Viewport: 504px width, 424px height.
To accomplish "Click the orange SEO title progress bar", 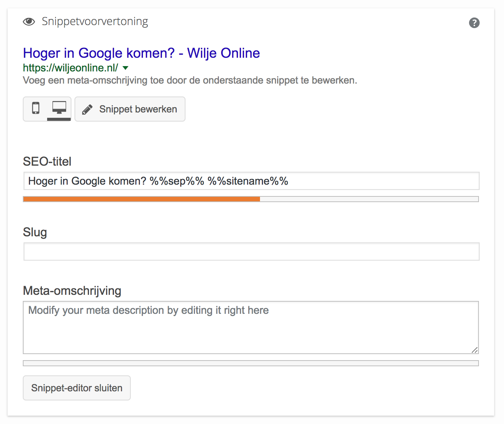I will (x=251, y=199).
